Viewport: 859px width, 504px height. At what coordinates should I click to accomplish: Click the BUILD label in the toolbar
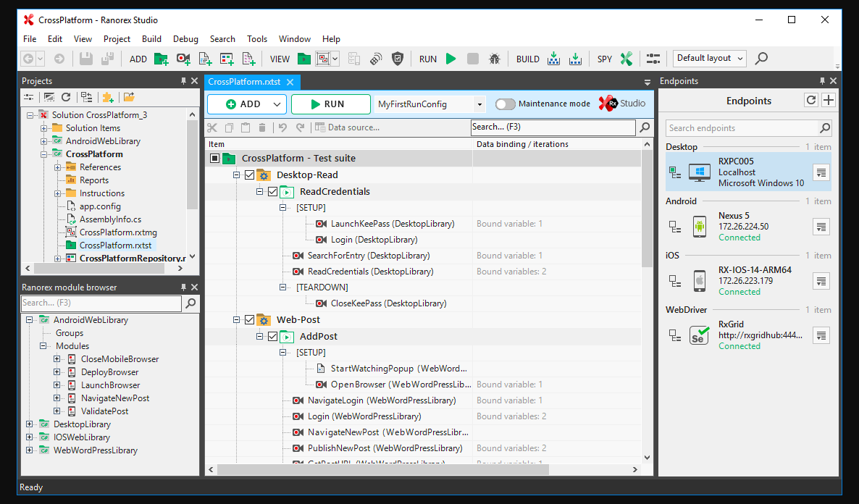tap(527, 59)
